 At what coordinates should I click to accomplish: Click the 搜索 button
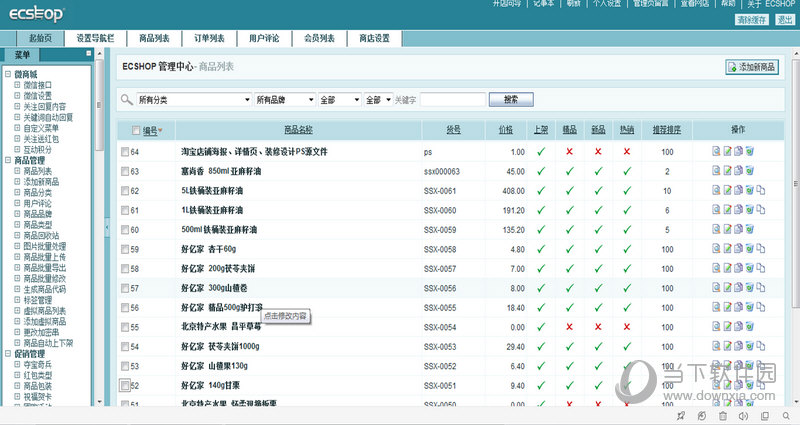511,99
